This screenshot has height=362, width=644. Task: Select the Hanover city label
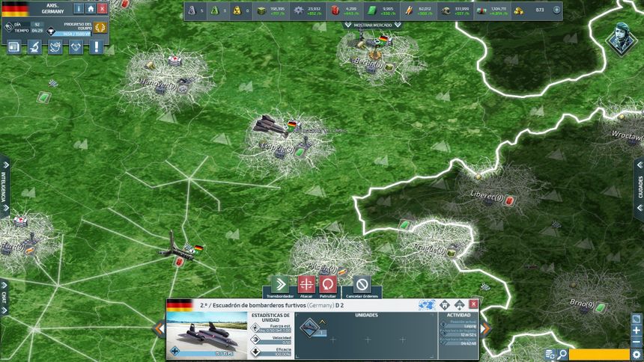[158, 83]
